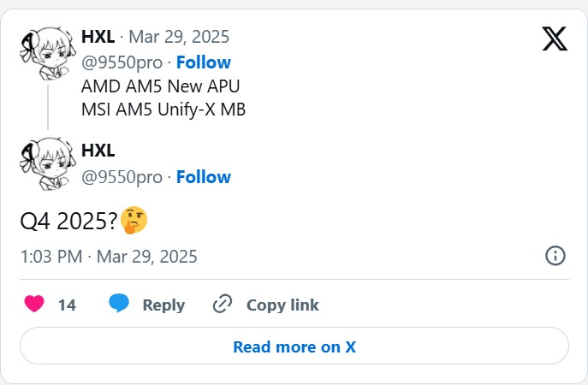Click the 14 likes count
This screenshot has height=385, width=588.
(67, 305)
